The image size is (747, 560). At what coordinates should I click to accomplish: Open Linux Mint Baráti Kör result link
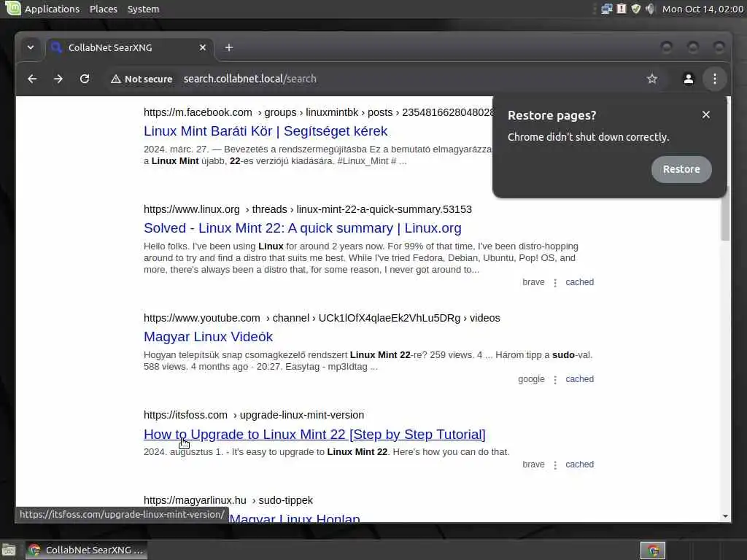click(266, 131)
